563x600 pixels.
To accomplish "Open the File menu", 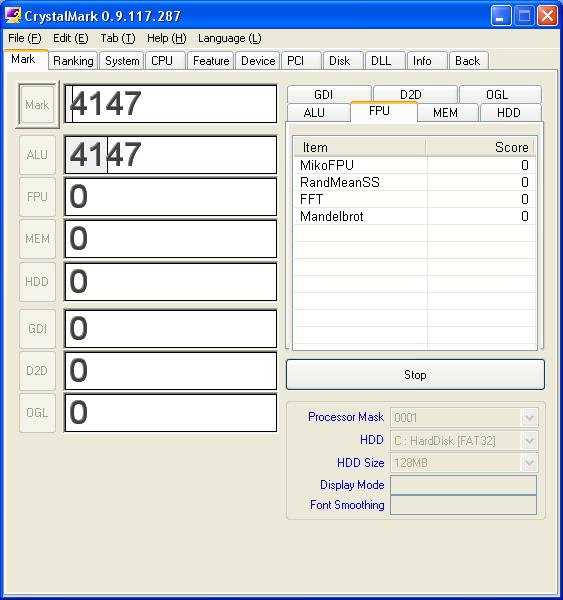I will (x=24, y=38).
